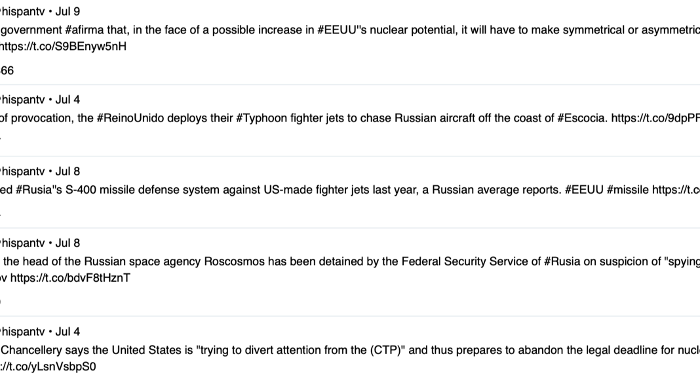
Task: Select the 66 count under first tweet
Action: 7,71
